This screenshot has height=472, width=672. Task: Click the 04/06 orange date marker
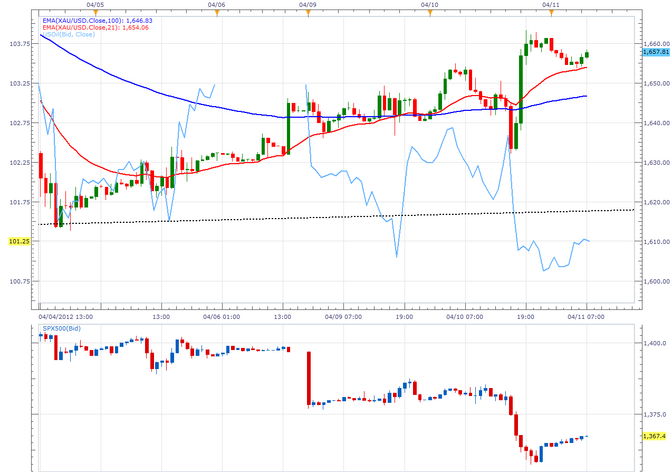214,9
